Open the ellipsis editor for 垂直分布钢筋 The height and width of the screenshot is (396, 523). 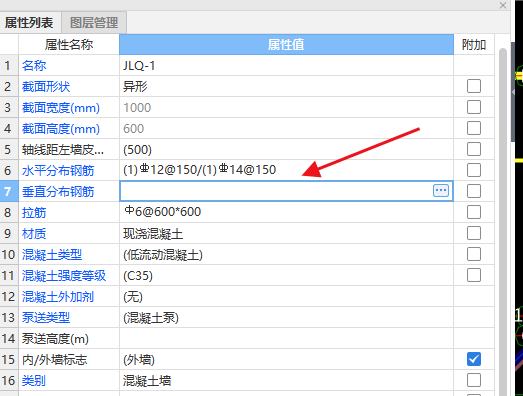click(x=441, y=191)
